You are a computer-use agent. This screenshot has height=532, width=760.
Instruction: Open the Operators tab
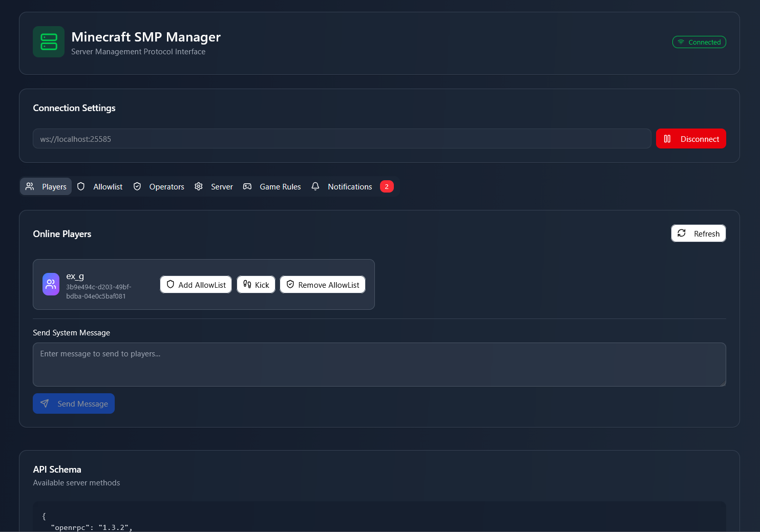click(x=166, y=187)
